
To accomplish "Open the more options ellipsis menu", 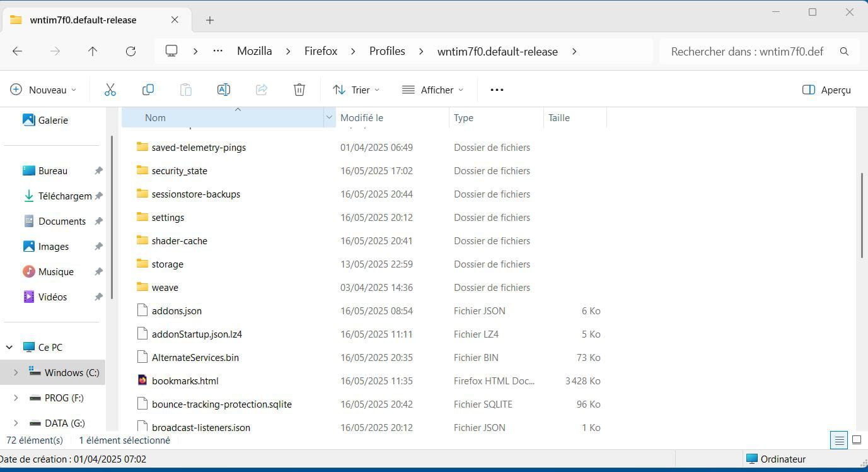I will click(497, 90).
